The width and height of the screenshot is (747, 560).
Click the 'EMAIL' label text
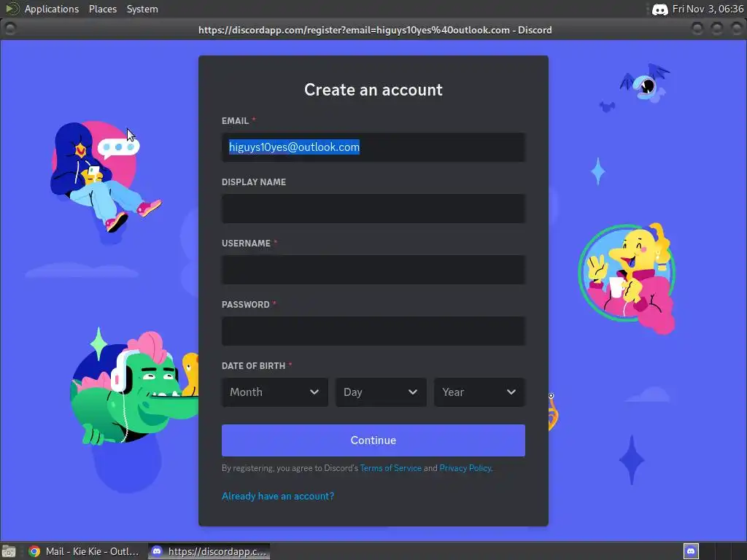pyautogui.click(x=235, y=121)
